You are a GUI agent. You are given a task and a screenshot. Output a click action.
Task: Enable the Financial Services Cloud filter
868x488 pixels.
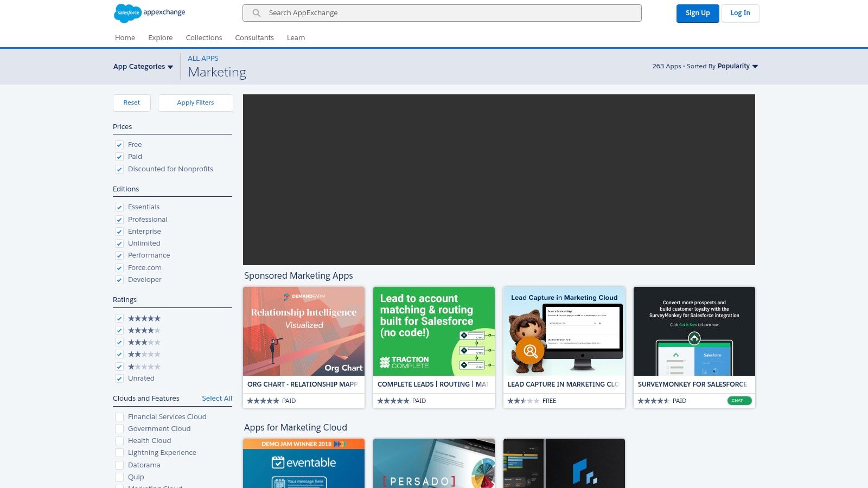tap(119, 417)
